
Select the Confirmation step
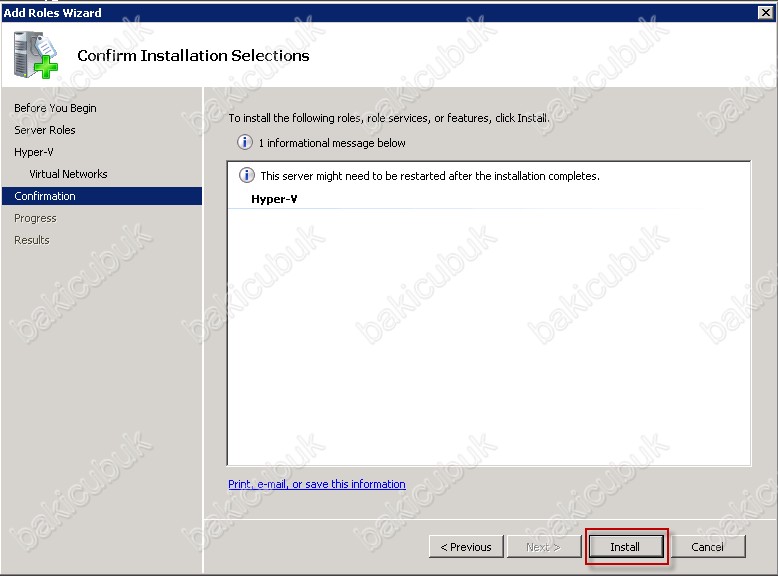[x=102, y=196]
